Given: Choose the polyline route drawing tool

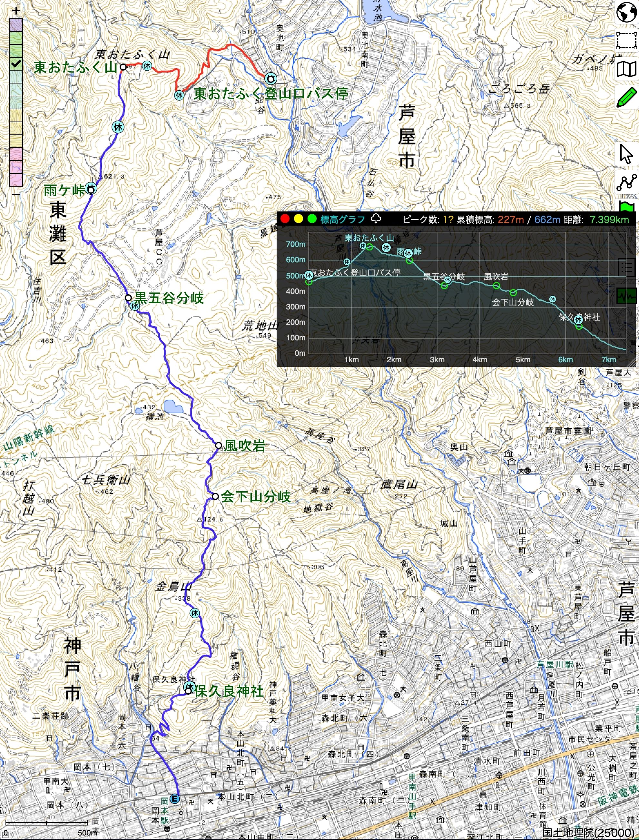Looking at the screenshot, I should pos(626,182).
